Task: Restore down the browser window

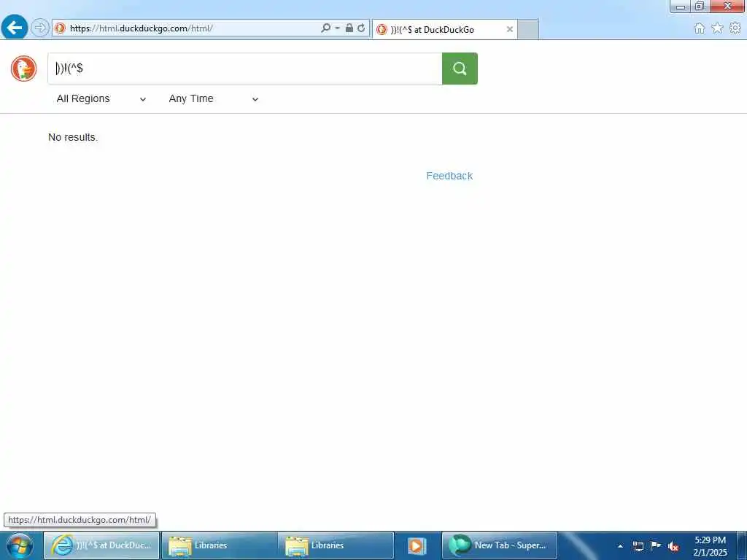Action: coord(700,6)
